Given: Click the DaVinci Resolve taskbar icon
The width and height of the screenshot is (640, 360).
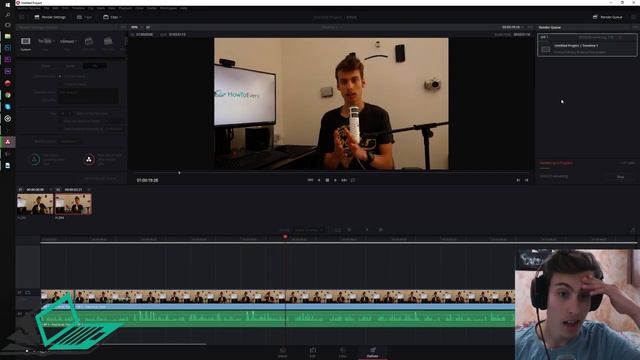Looking at the screenshot, I should (x=7, y=142).
